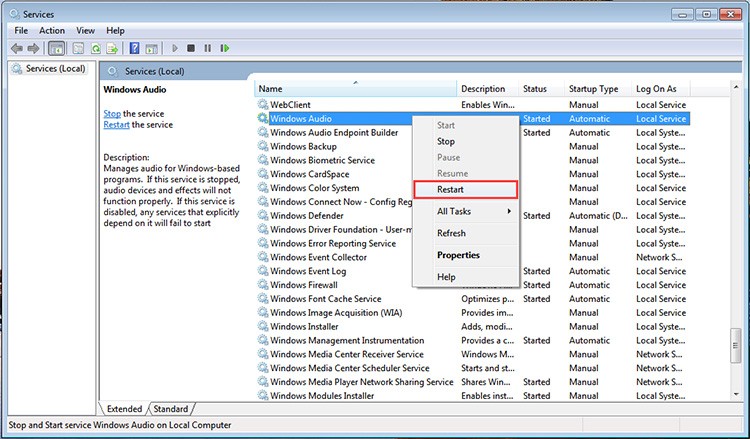
Task: Select Windows Media Center Receiver Service
Action: point(472,354)
